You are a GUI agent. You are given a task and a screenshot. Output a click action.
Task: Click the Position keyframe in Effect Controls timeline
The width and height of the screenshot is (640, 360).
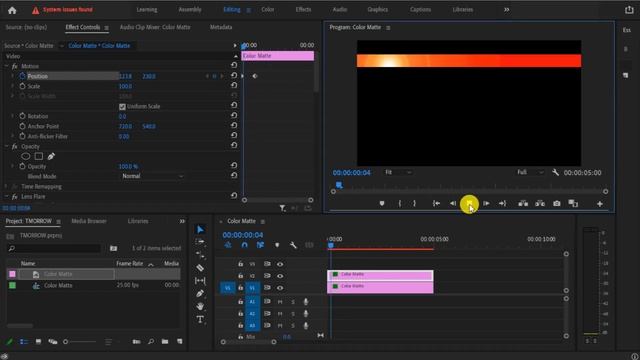pyautogui.click(x=255, y=76)
